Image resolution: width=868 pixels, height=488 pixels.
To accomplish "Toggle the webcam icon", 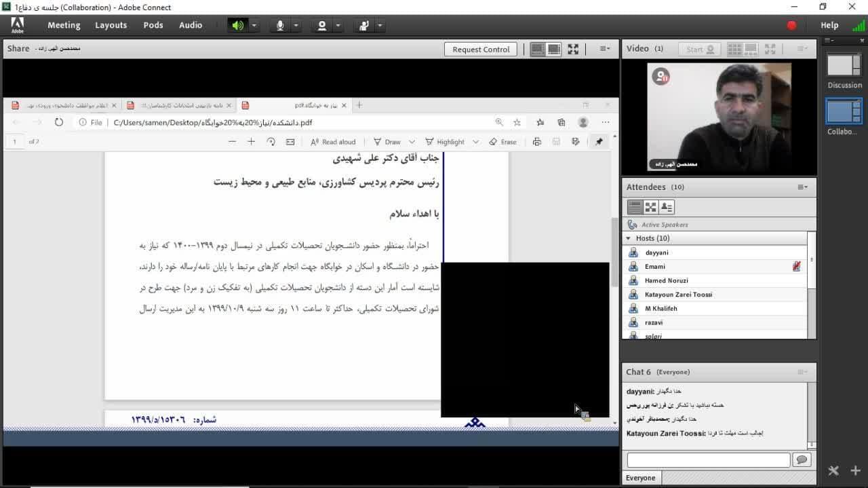I will (x=322, y=26).
